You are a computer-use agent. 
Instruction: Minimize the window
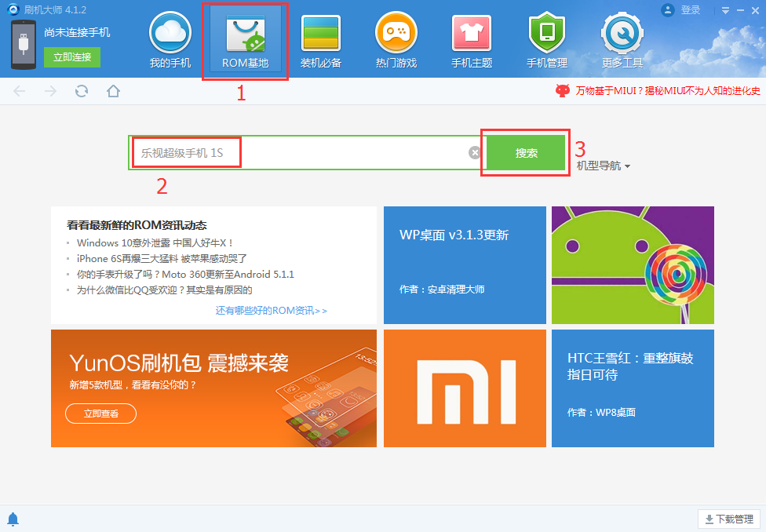coord(741,10)
